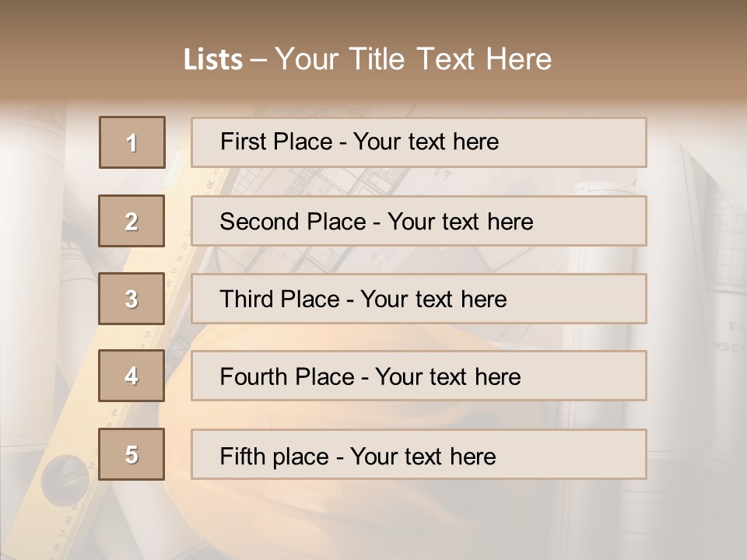Click the number 1 box
The width and height of the screenshot is (747, 560).
tap(132, 142)
